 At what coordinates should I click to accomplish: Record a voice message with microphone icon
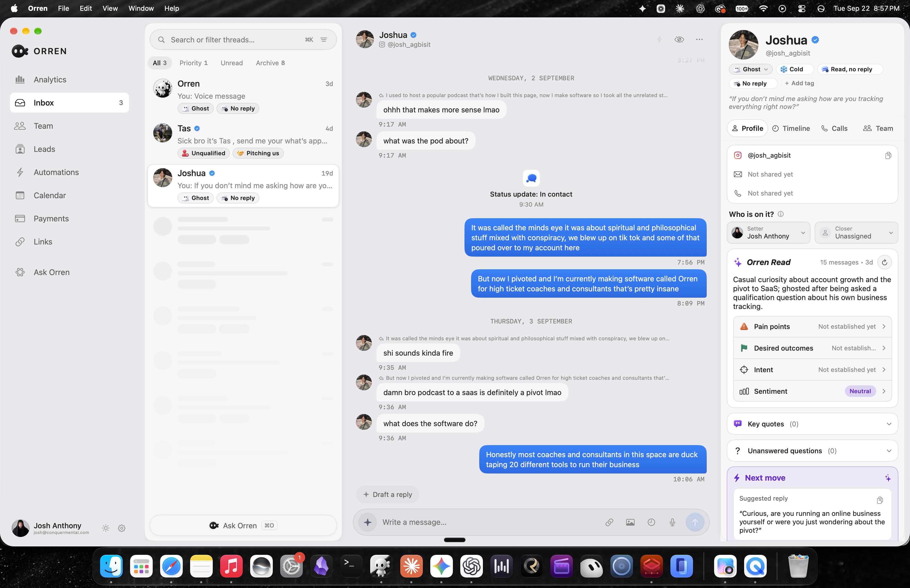point(672,522)
